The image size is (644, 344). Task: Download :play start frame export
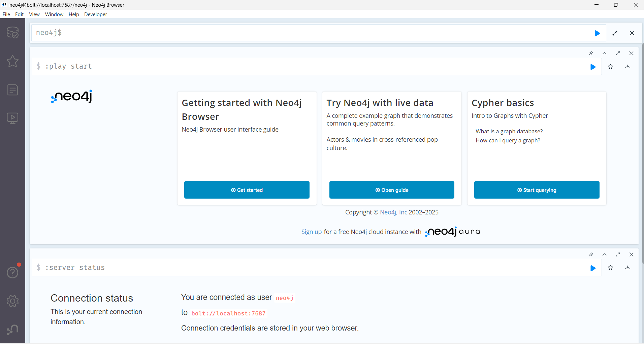[x=628, y=67]
